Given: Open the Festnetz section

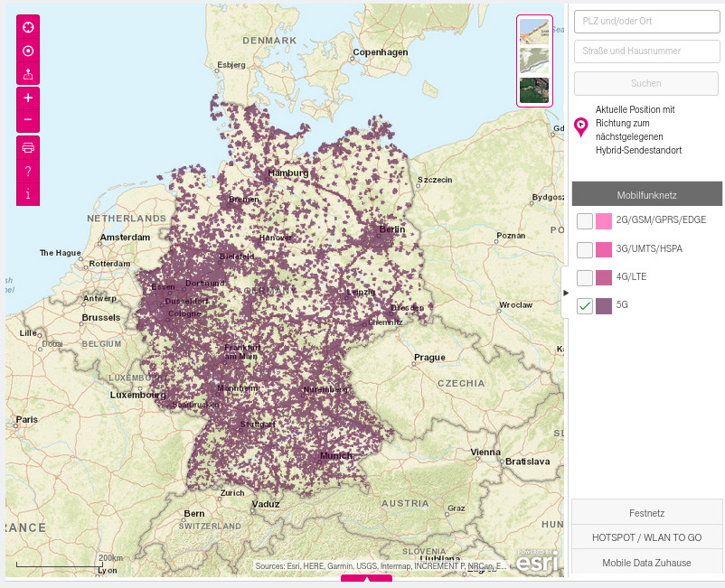Looking at the screenshot, I should click(x=647, y=512).
